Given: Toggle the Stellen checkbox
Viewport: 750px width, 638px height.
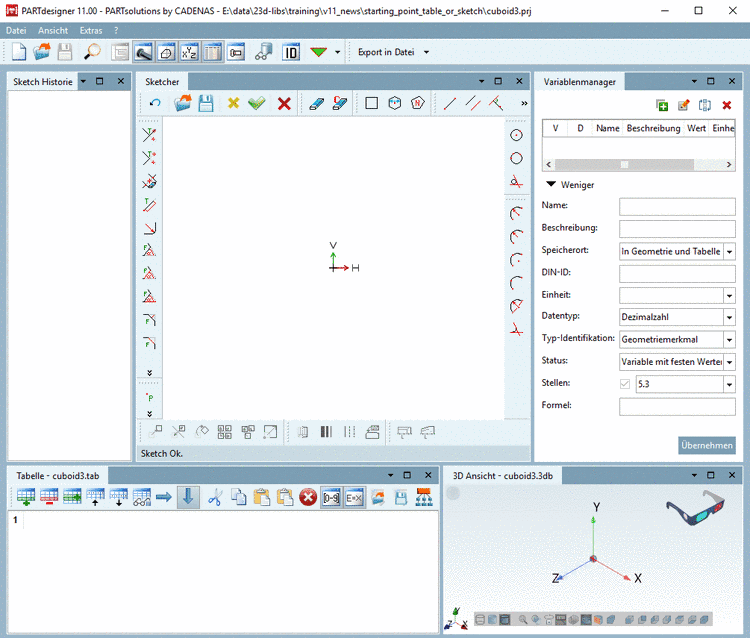Looking at the screenshot, I should click(625, 384).
